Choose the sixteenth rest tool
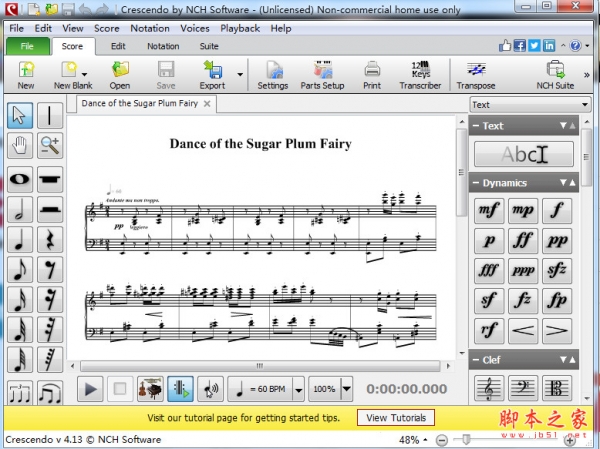600x449 pixels. [x=50, y=299]
